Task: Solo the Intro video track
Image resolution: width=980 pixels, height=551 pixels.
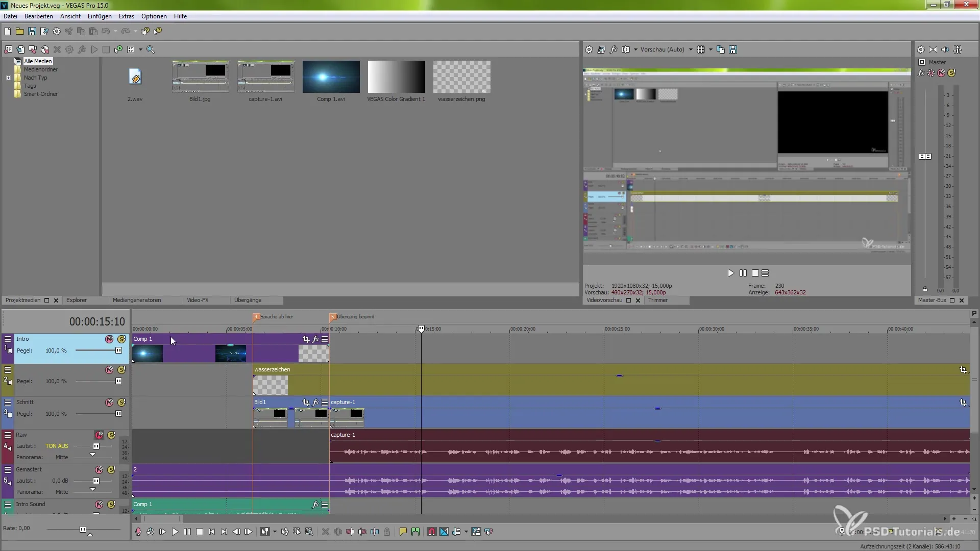Action: (121, 339)
